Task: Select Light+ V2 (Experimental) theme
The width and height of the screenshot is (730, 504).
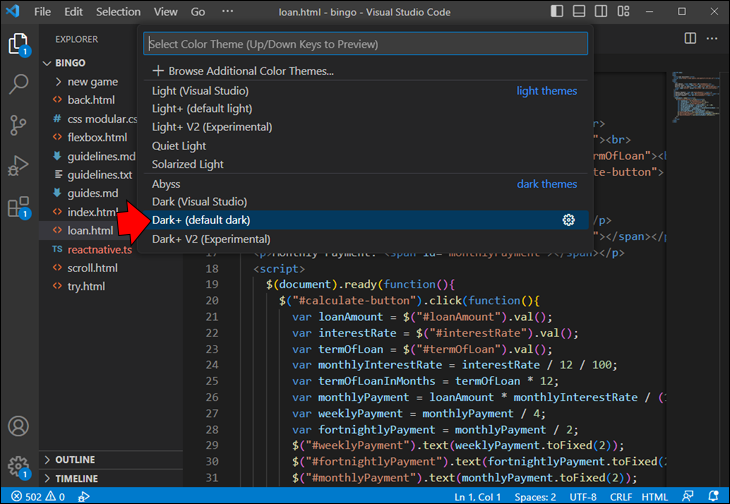Action: [x=365, y=127]
